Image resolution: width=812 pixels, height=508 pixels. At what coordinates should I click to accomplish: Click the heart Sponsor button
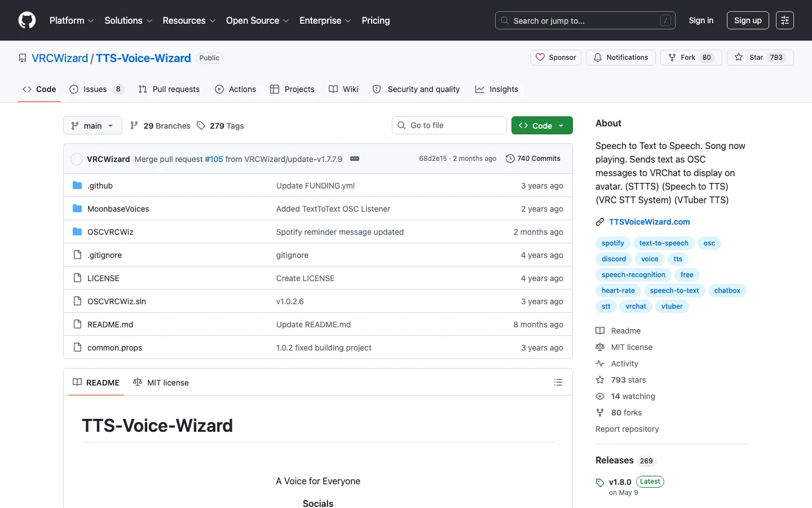556,58
